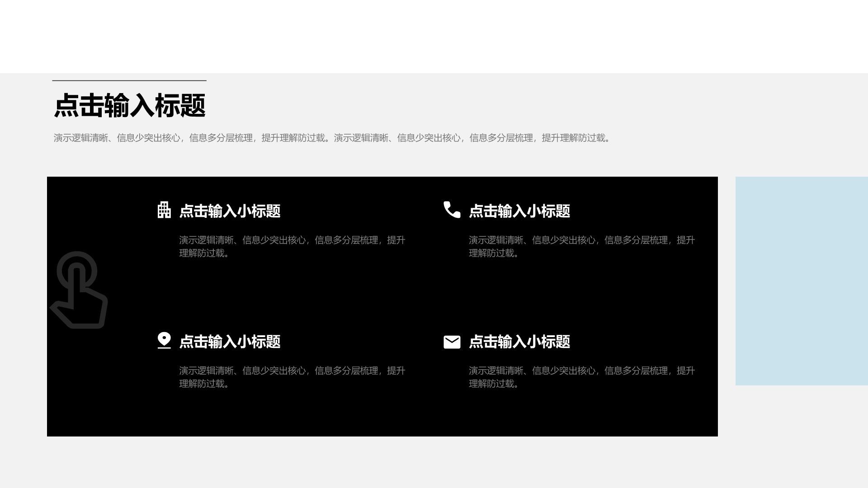Screen dimensions: 868x488
Task: Select the light blue rectangle
Action: coord(802,281)
